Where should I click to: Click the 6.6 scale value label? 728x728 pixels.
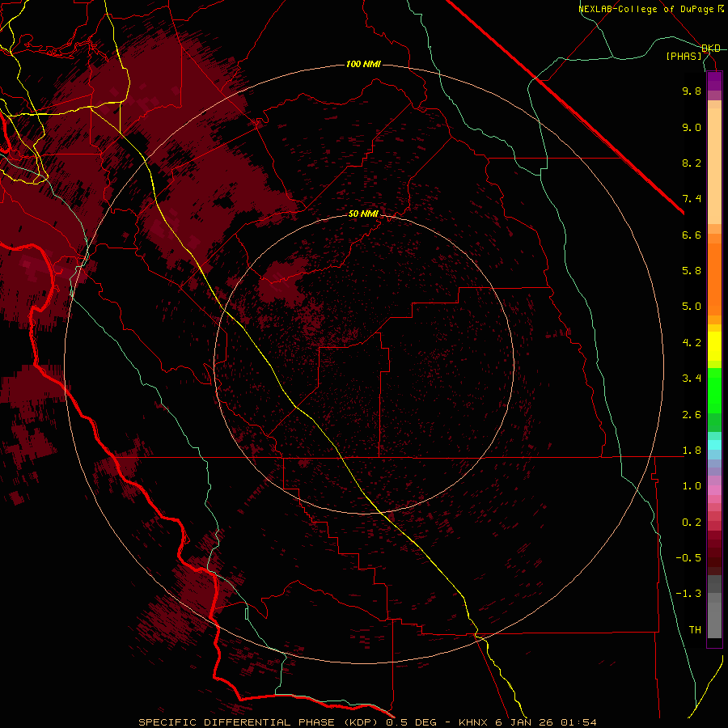[x=692, y=235]
